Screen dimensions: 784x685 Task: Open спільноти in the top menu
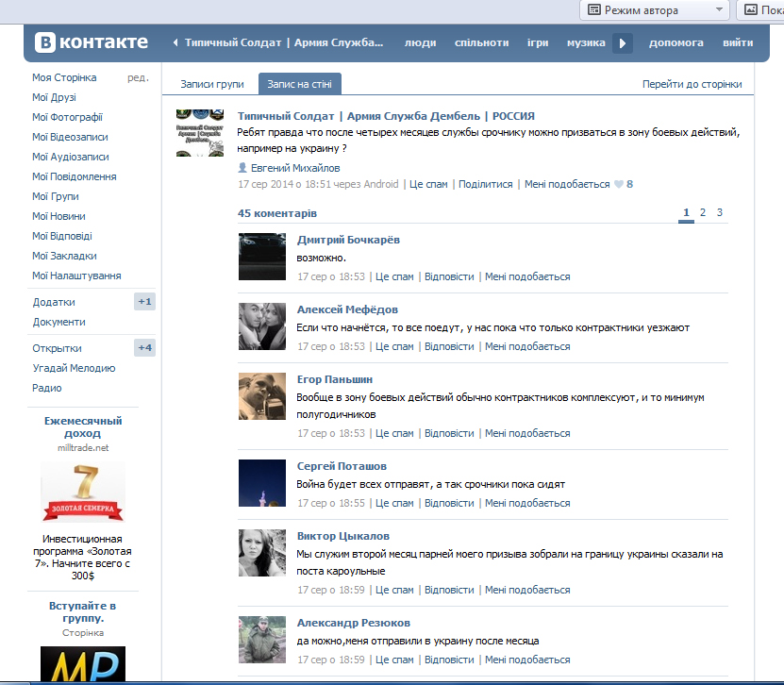(481, 43)
